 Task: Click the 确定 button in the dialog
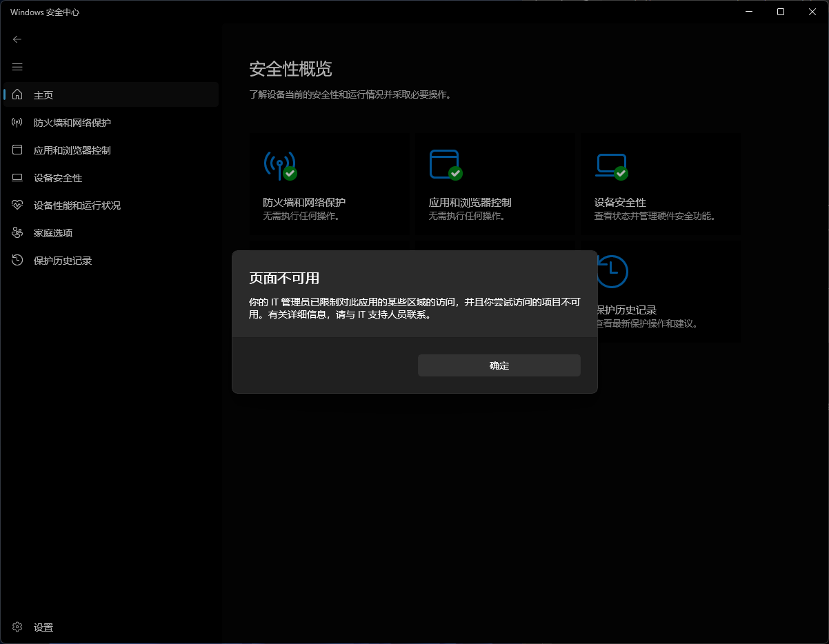coord(499,365)
